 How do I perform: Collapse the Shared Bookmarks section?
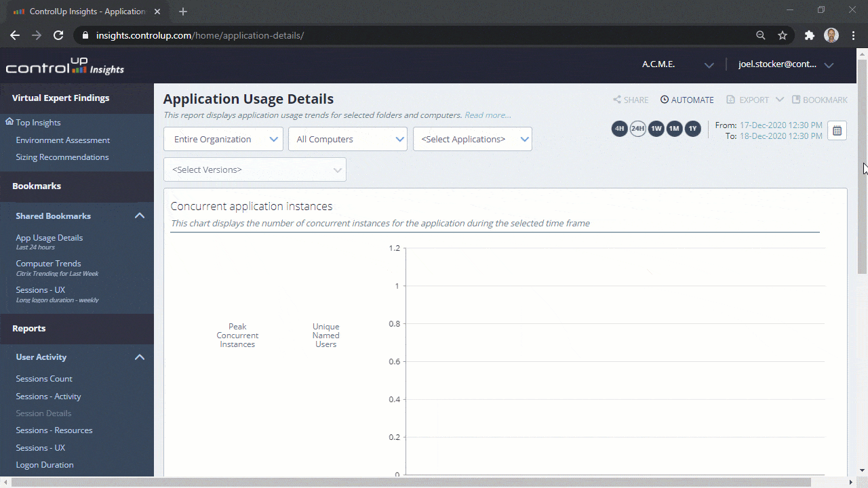(140, 216)
